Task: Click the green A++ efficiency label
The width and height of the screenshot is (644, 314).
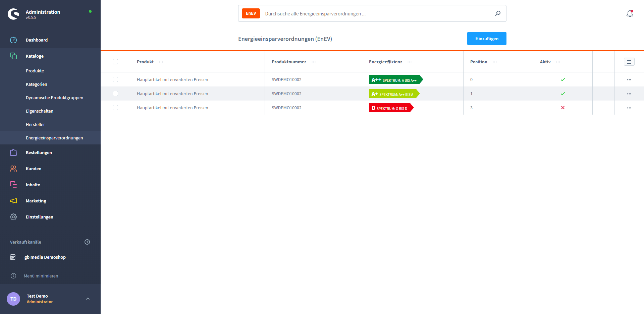Action: [396, 79]
